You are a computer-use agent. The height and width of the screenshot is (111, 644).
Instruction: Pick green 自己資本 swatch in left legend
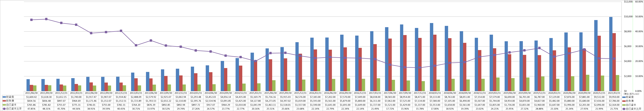coord(4,105)
